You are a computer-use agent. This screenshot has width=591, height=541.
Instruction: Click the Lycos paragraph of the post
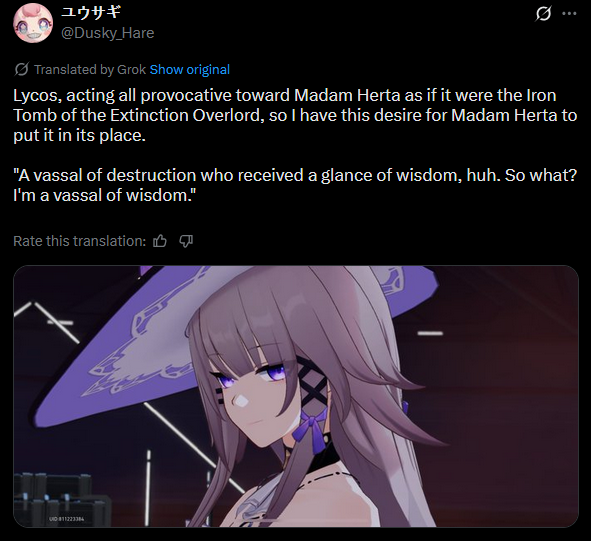tap(295, 115)
